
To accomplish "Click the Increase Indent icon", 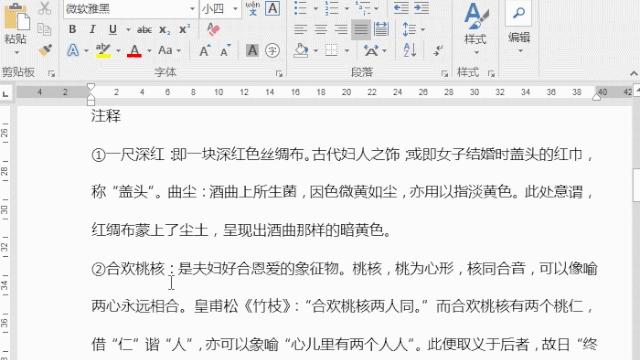I will point(422,8).
